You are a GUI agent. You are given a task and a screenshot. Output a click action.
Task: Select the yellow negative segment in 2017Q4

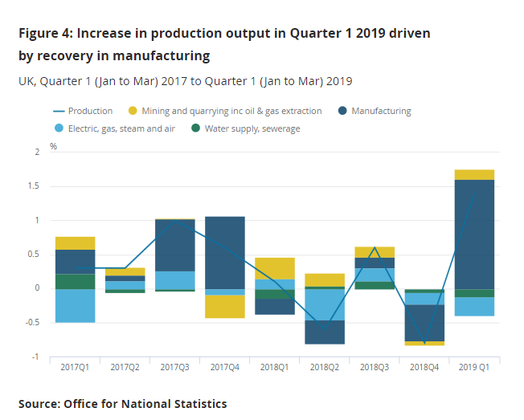tap(225, 307)
